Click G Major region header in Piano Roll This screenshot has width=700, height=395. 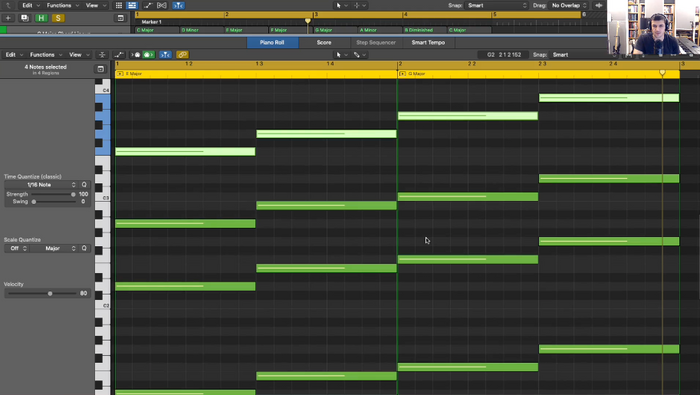(x=538, y=74)
